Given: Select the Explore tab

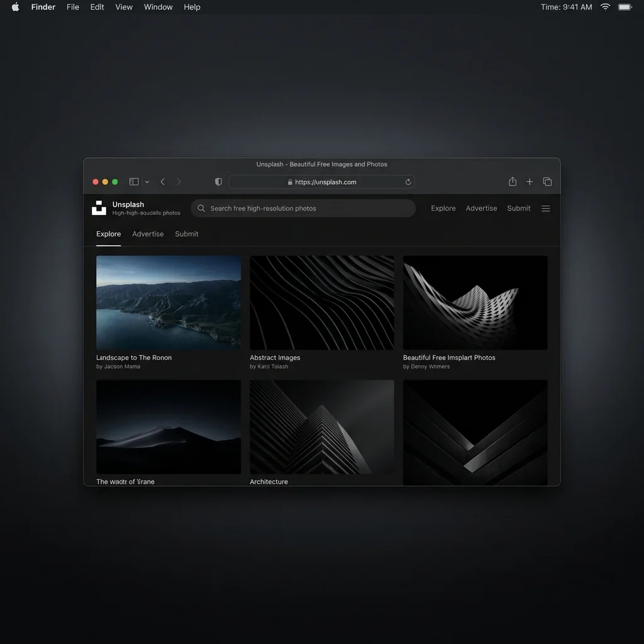Looking at the screenshot, I should 108,234.
